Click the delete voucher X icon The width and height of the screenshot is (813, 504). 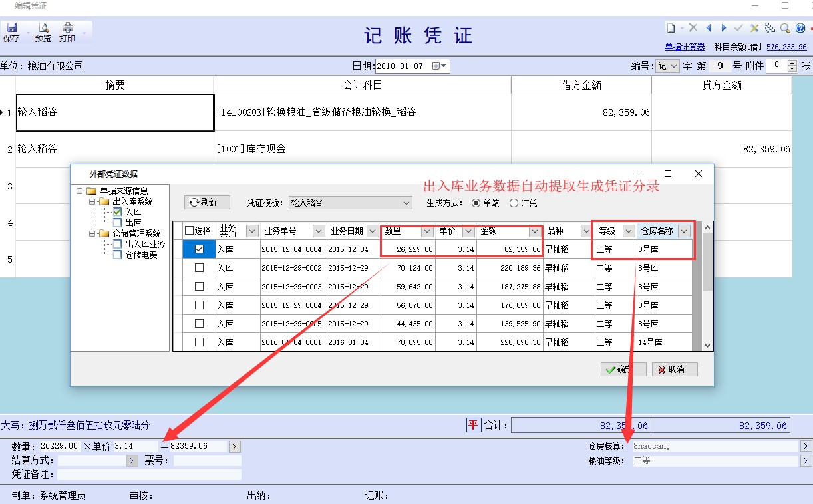[693, 28]
